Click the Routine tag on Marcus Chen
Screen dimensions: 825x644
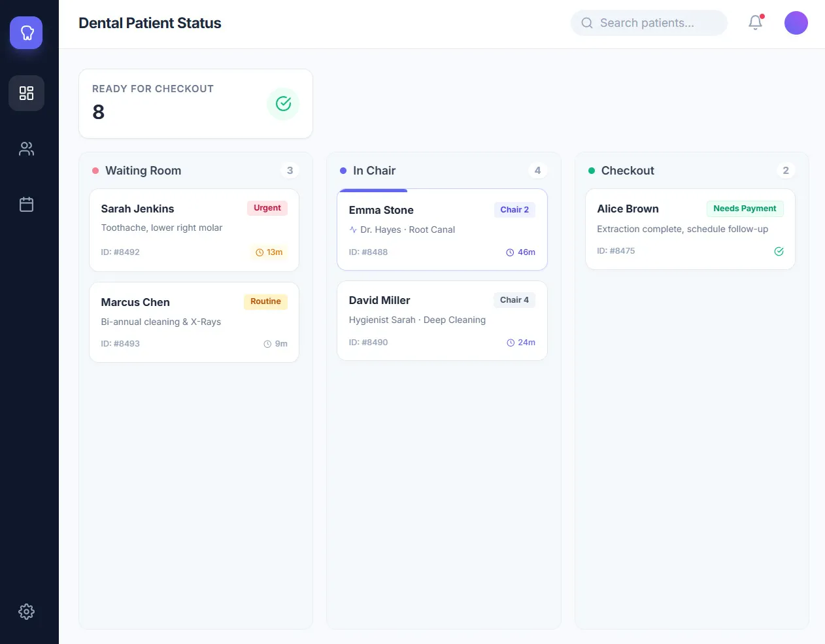coord(265,301)
